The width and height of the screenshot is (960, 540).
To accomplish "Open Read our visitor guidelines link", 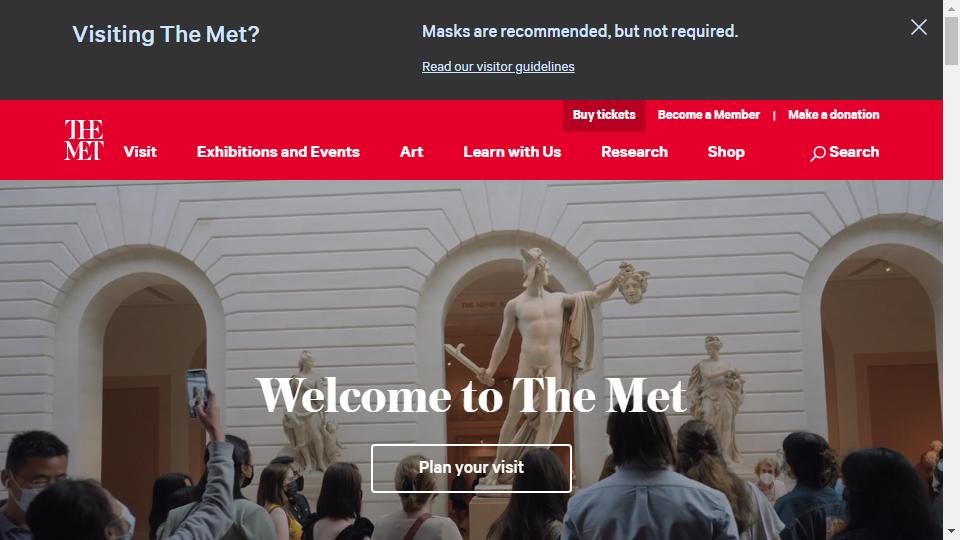I will [498, 67].
